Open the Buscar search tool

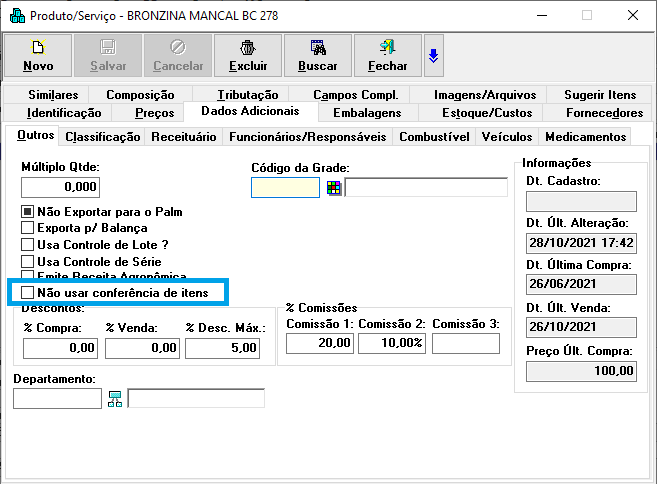click(x=317, y=55)
